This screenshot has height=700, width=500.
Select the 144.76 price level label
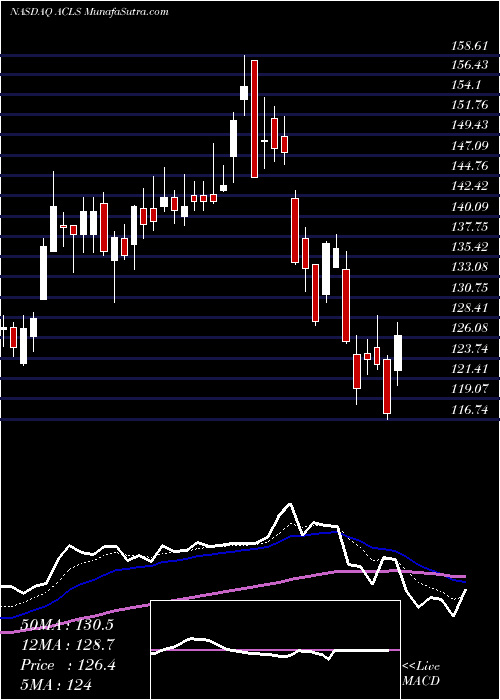tap(471, 166)
